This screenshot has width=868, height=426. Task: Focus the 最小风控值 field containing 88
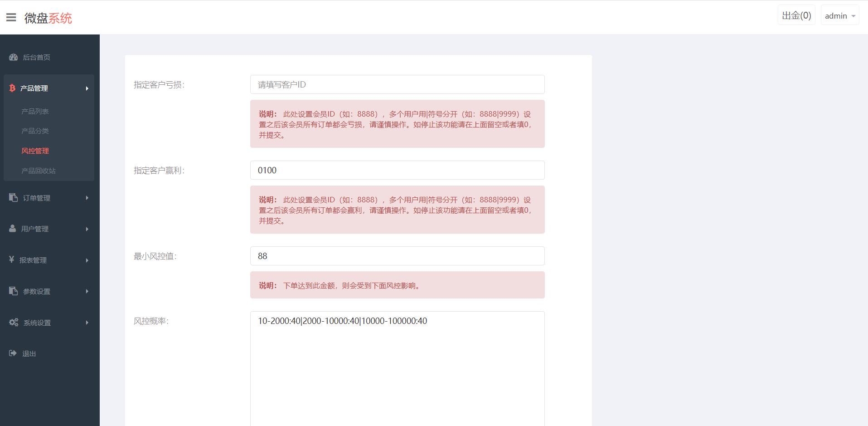[398, 256]
